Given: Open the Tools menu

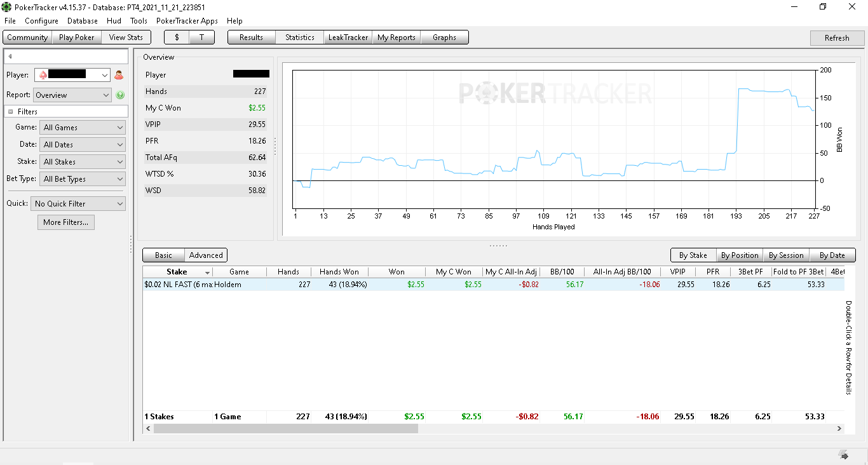Looking at the screenshot, I should point(139,21).
